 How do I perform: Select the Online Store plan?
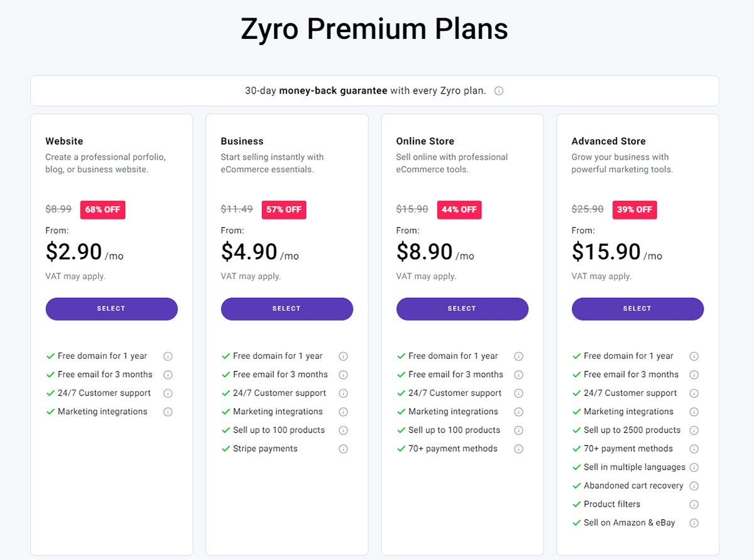[462, 309]
